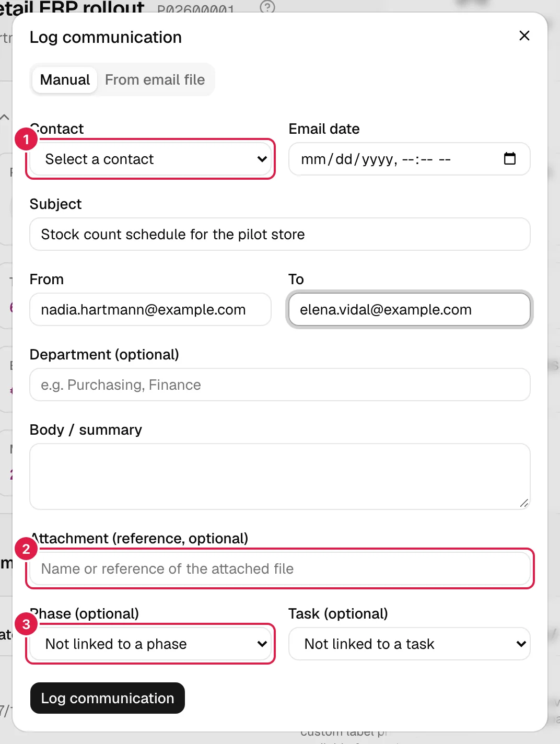
Task: Click the "Task (optional)" label
Action: click(338, 613)
